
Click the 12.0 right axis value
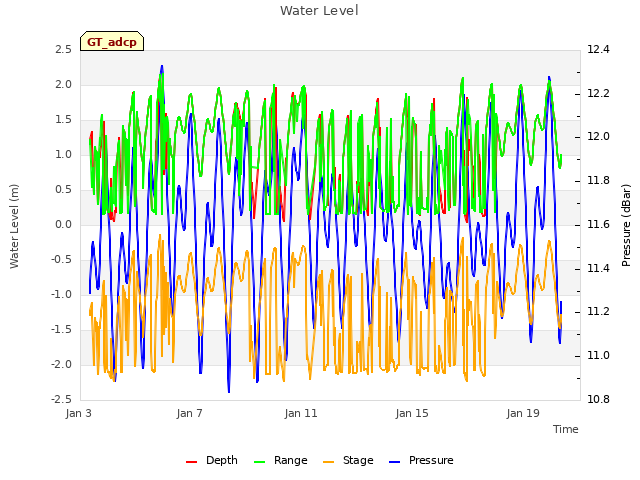598,136
